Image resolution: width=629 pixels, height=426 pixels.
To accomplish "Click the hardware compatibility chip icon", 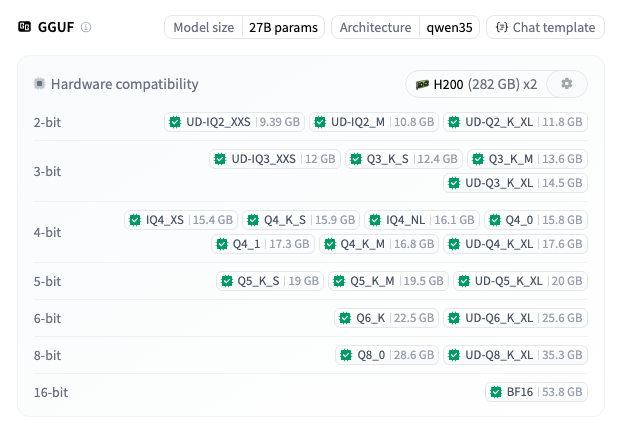I will click(39, 84).
